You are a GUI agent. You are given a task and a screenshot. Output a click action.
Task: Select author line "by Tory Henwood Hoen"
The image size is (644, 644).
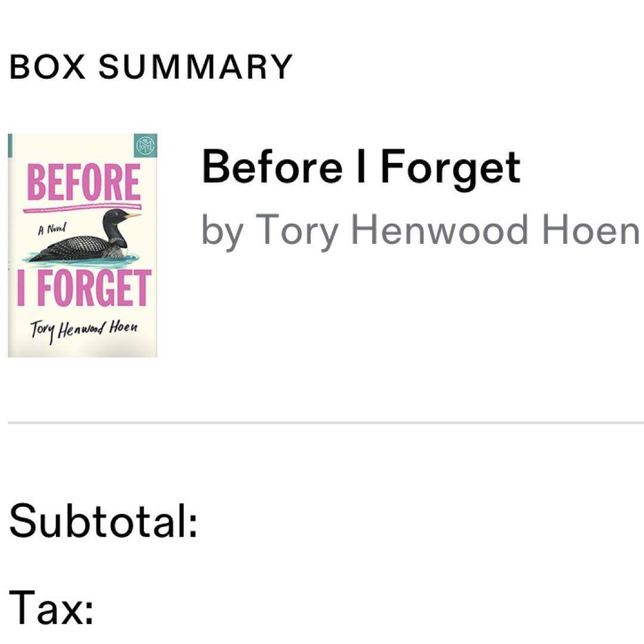420,230
